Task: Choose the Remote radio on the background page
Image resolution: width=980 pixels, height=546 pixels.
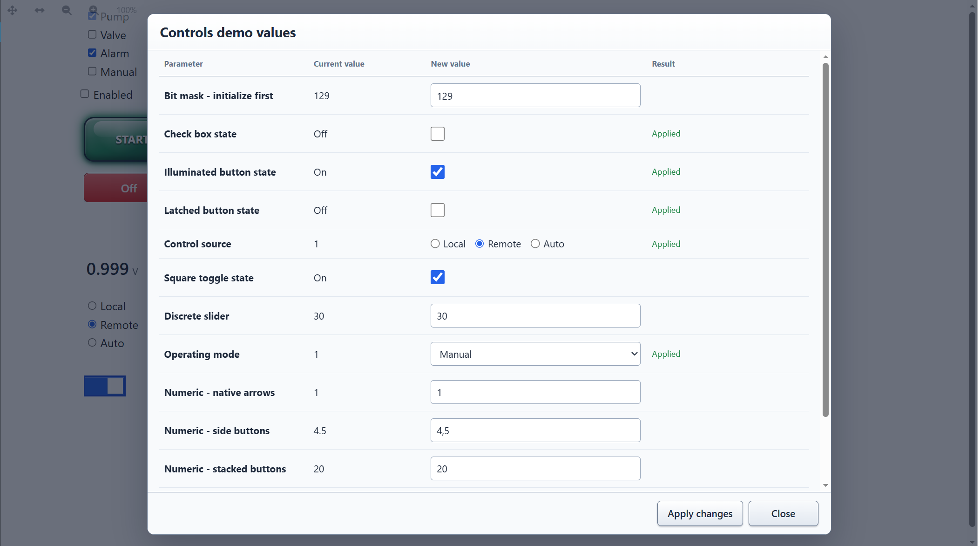Action: (92, 324)
